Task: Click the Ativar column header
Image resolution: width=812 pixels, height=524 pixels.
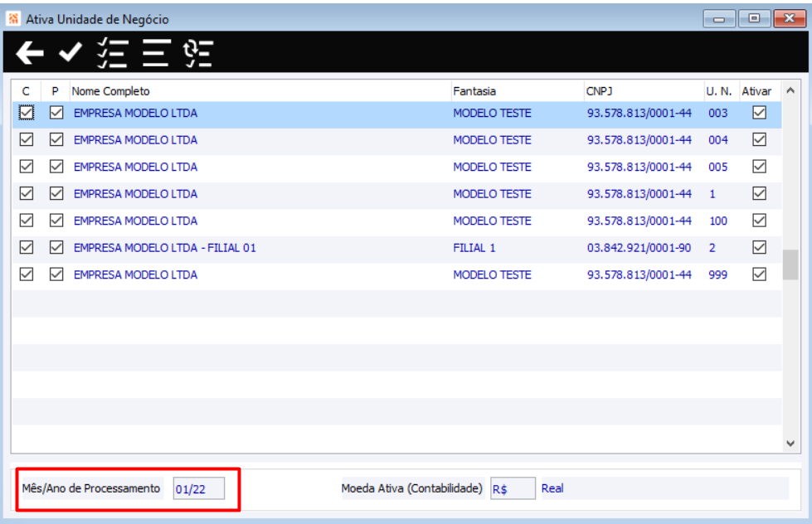Action: click(761, 91)
